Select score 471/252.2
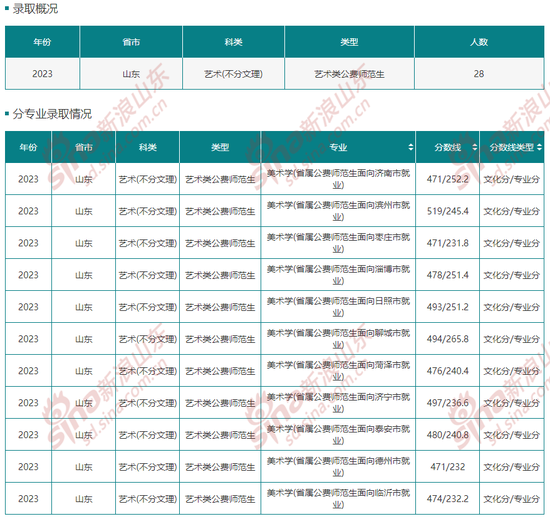550x519 pixels. click(x=448, y=179)
